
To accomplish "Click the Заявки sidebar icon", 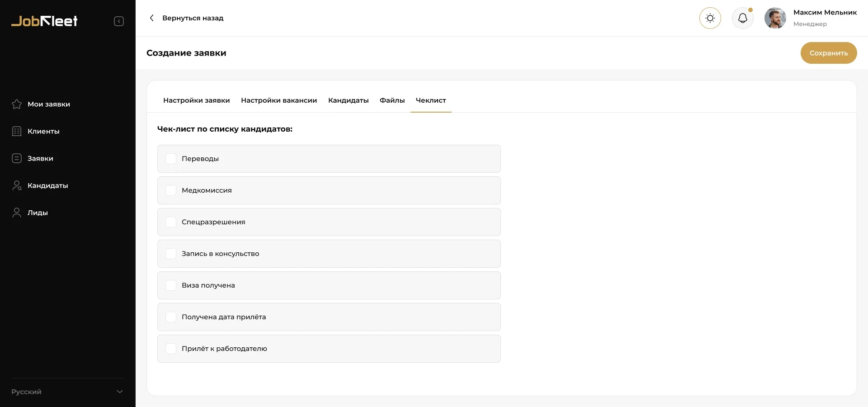I will pos(17,158).
